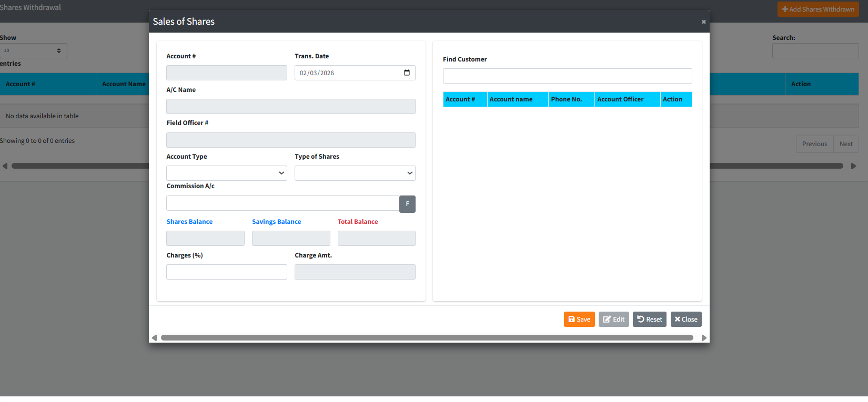868x402 pixels.
Task: Click the F button beside Commission A/c
Action: pos(407,204)
